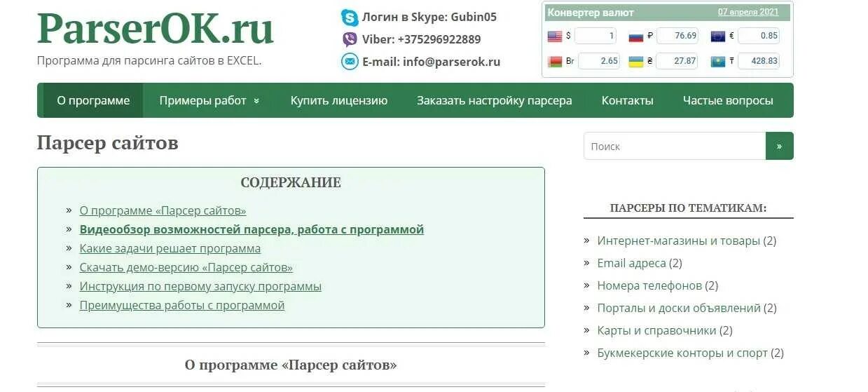Click the email address info@parserok.ru
Image resolution: width=868 pixels, height=392 pixels.
(x=452, y=62)
